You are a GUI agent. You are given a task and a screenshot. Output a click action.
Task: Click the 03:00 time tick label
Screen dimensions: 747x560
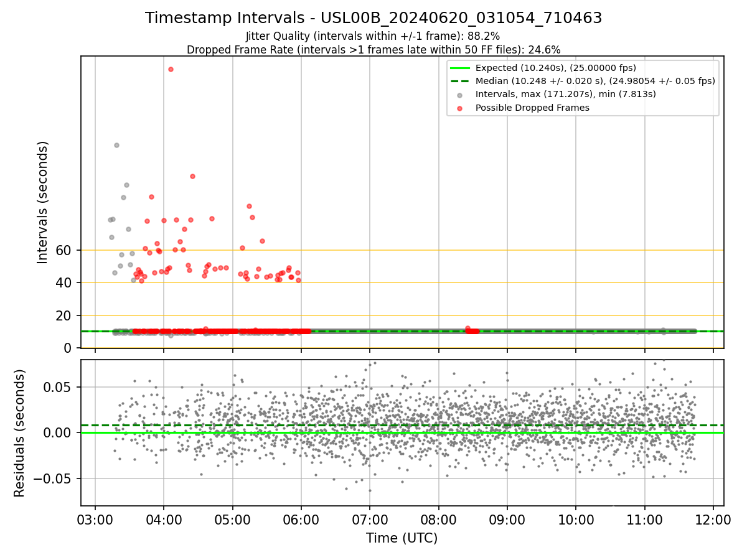coord(95,519)
